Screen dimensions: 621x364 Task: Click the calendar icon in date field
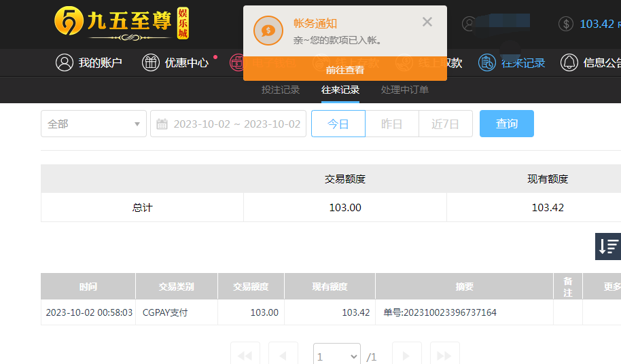[x=162, y=124]
